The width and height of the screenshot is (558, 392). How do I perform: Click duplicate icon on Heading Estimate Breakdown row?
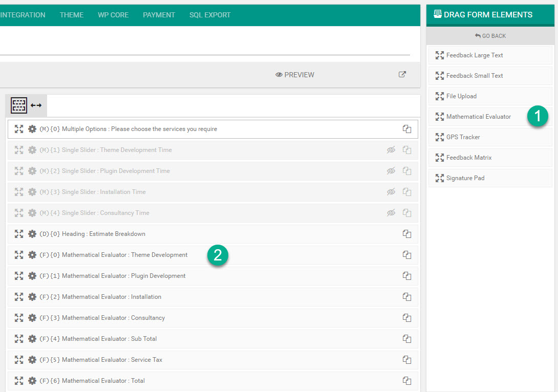point(407,234)
